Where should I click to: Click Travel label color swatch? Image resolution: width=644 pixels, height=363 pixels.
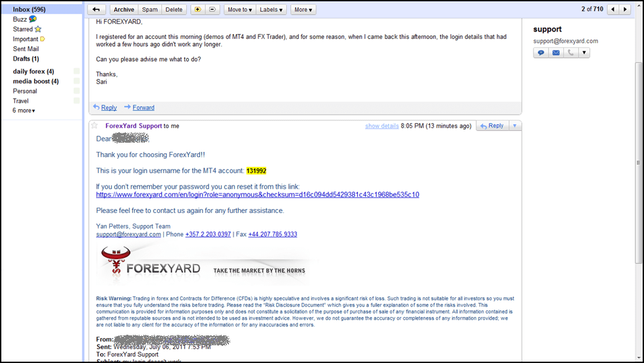(76, 101)
